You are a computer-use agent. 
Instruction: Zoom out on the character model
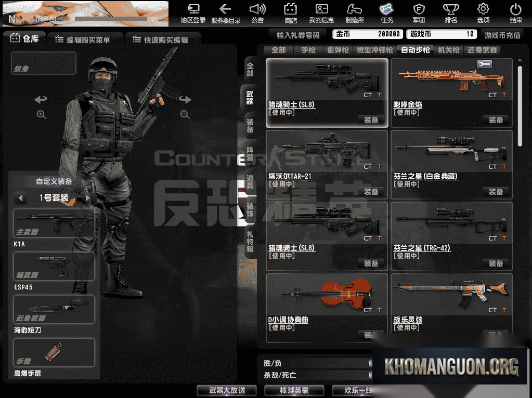[x=185, y=115]
